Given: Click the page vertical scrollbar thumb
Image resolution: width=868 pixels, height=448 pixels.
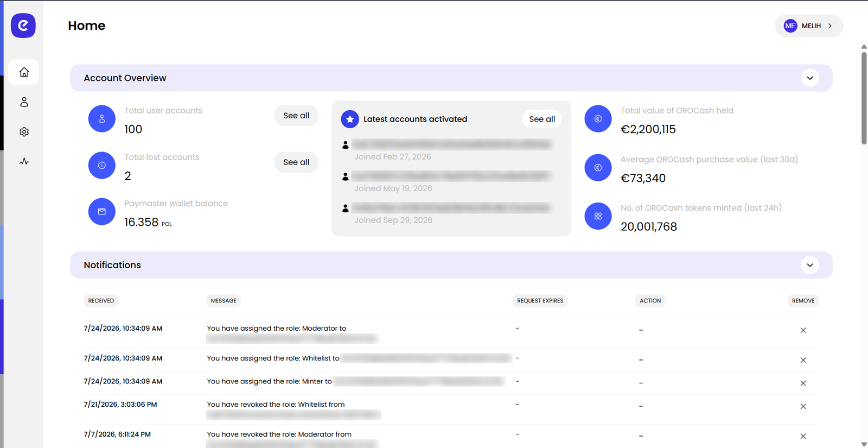Looking at the screenshot, I should pyautogui.click(x=864, y=98).
